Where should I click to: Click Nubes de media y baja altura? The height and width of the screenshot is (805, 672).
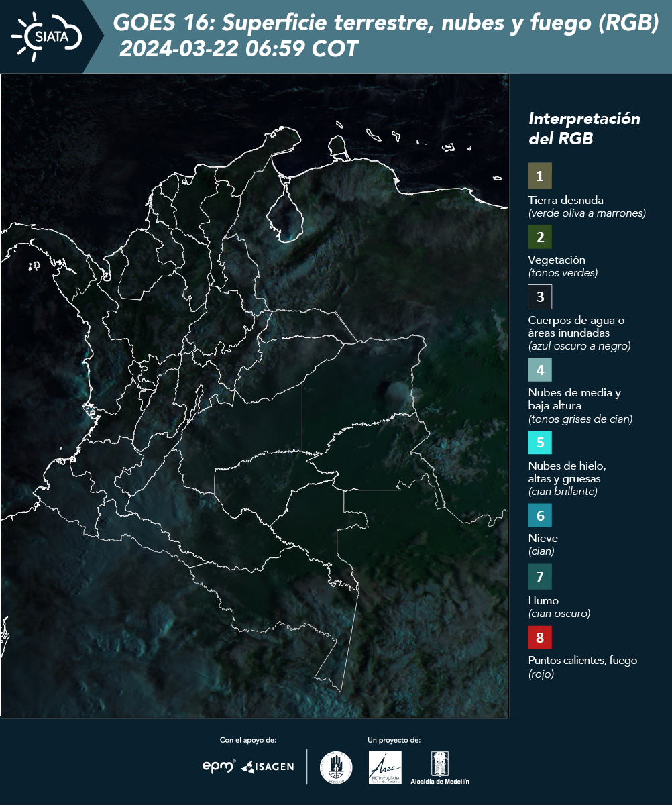[x=575, y=399]
